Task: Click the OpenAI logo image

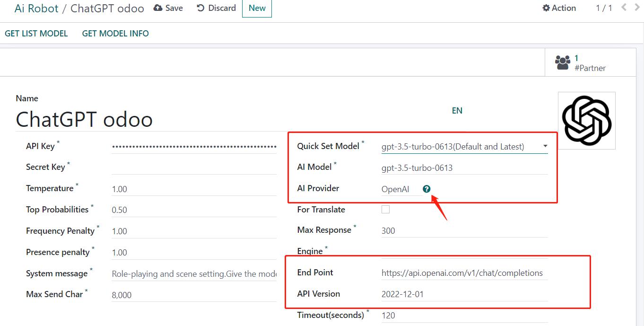Action: click(x=586, y=121)
